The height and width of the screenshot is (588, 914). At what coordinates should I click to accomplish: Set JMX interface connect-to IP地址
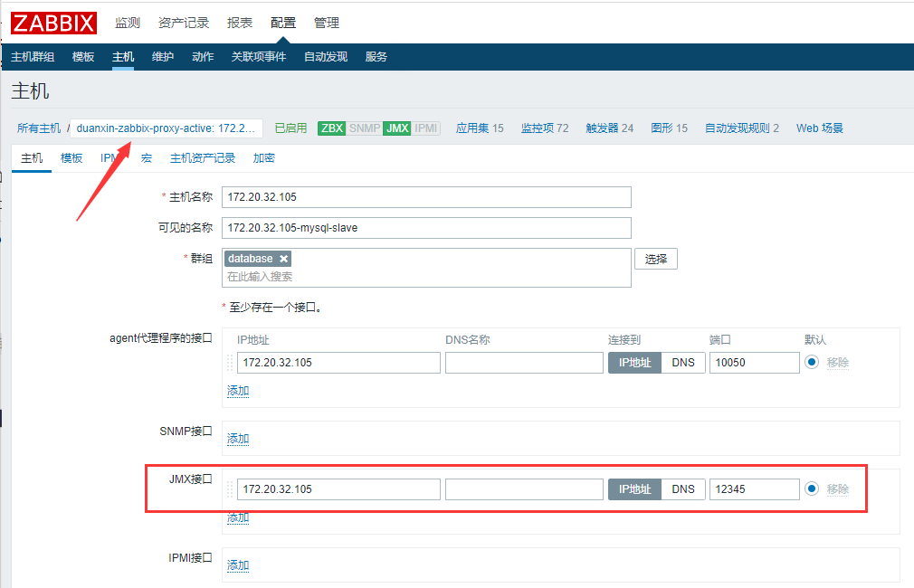(x=634, y=488)
